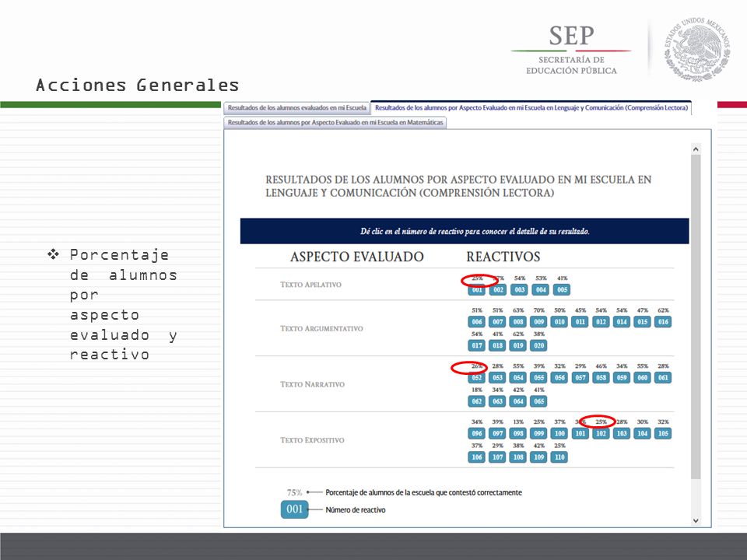The height and width of the screenshot is (560, 747).
Task: Choose reactivo 104 button
Action: tap(643, 433)
